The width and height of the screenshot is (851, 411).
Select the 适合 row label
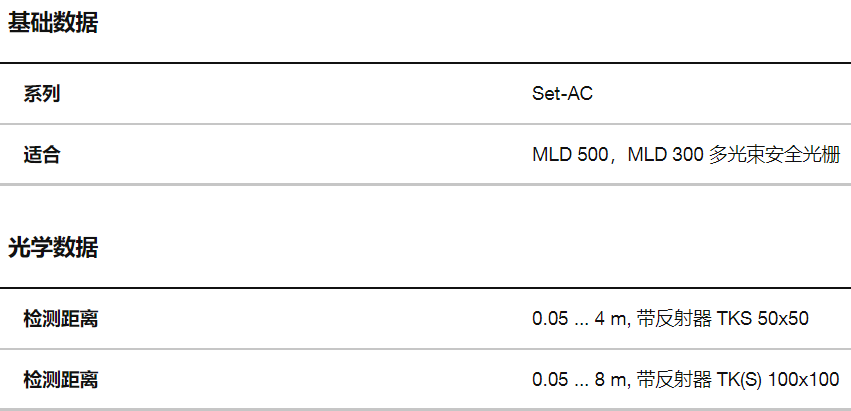(42, 155)
